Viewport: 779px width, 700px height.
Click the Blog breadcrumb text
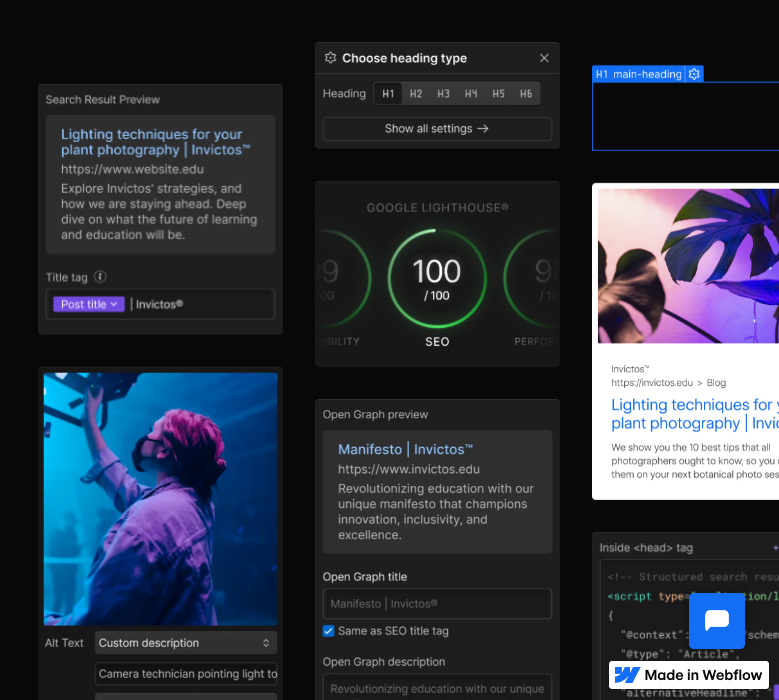click(x=716, y=383)
